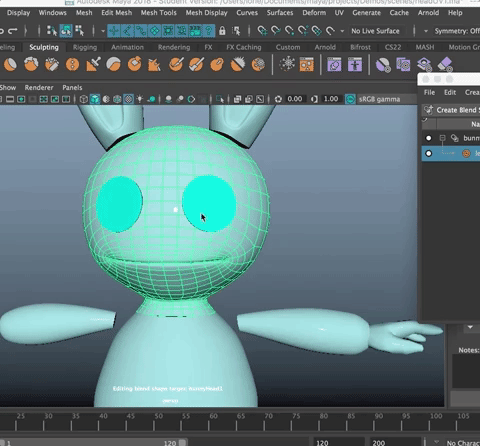Open the Shape Editor from the shelf
This screenshot has width=480, height=446.
334,64
